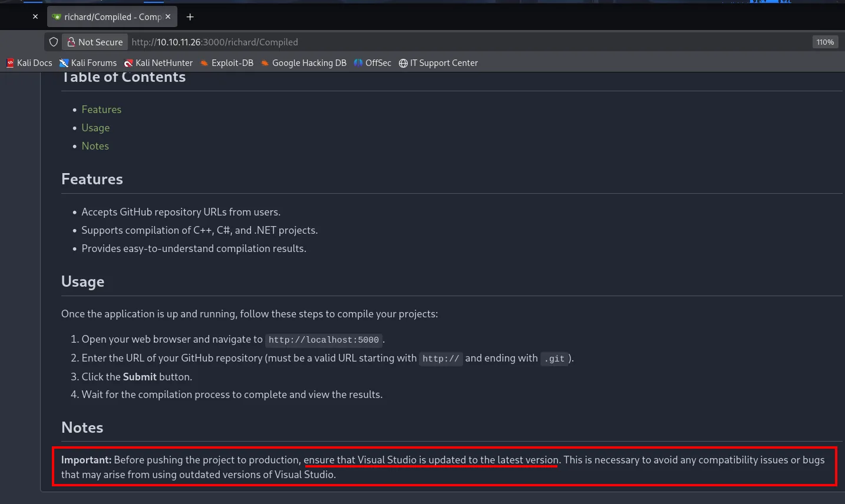Open the Google Hacking DB bookmark

[303, 63]
